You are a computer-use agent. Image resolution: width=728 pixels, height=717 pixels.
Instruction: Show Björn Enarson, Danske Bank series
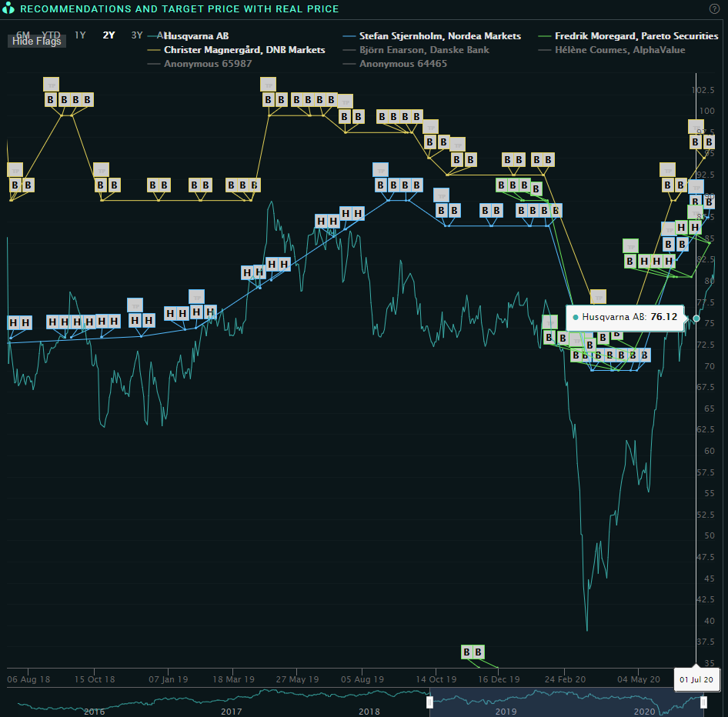424,50
